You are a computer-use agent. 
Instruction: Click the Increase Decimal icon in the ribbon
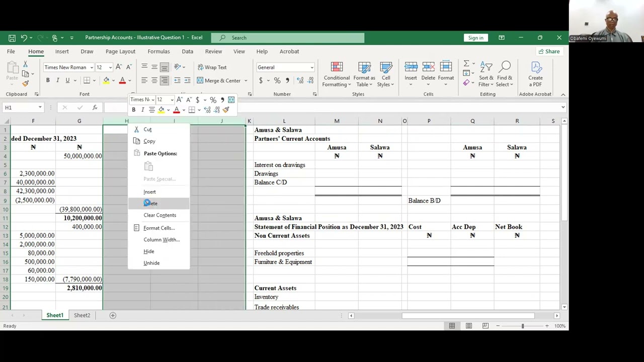(x=300, y=80)
